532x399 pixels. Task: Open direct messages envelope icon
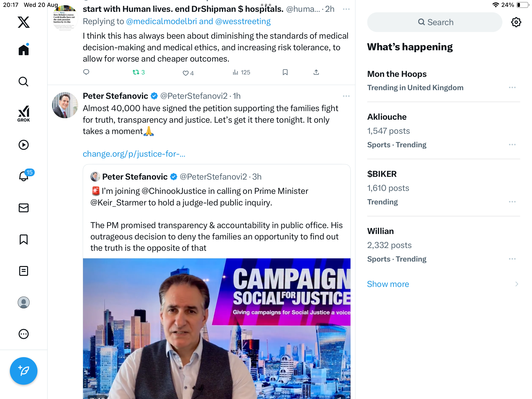tap(24, 208)
